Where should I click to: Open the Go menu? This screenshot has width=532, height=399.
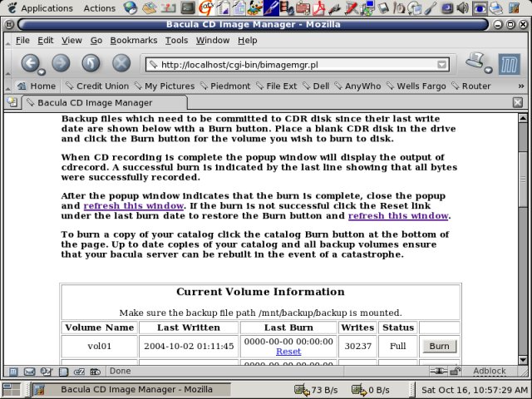pyautogui.click(x=96, y=41)
